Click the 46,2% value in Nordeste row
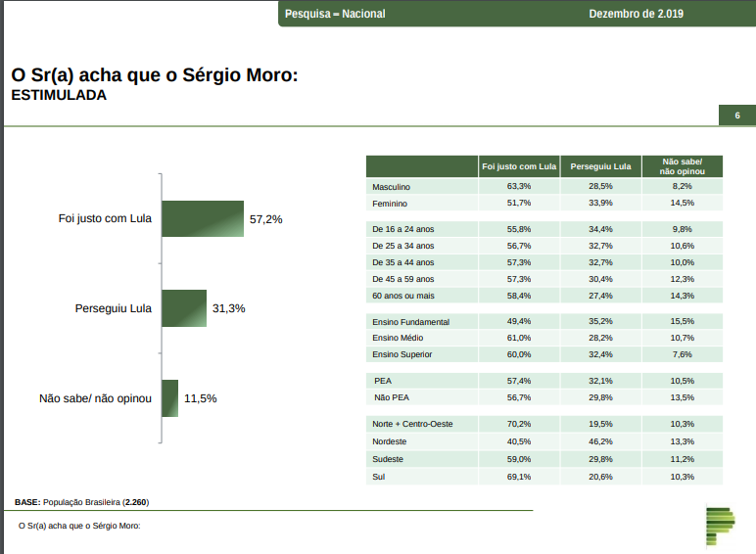 (600, 441)
